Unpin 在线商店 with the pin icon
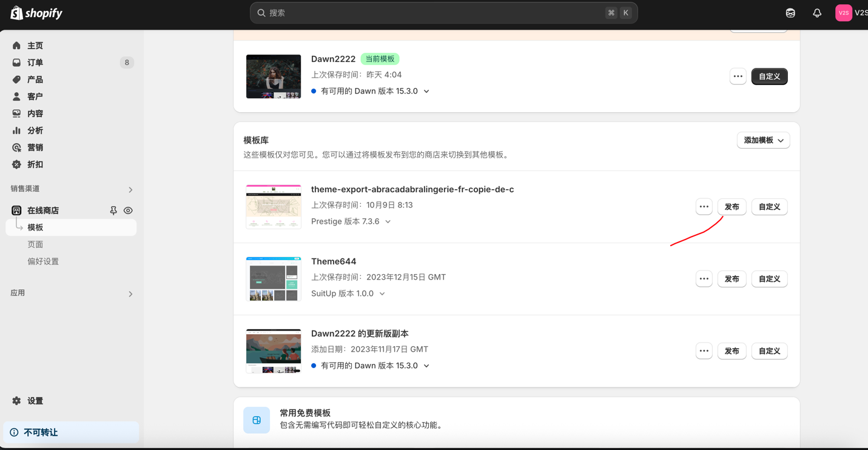The width and height of the screenshot is (868, 450). click(113, 210)
